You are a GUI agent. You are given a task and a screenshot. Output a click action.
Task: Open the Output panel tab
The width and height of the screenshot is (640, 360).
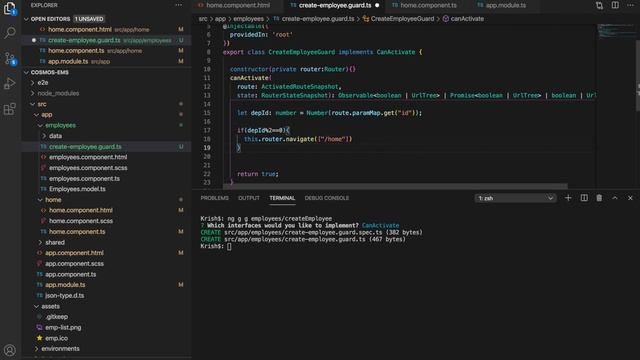coord(249,198)
